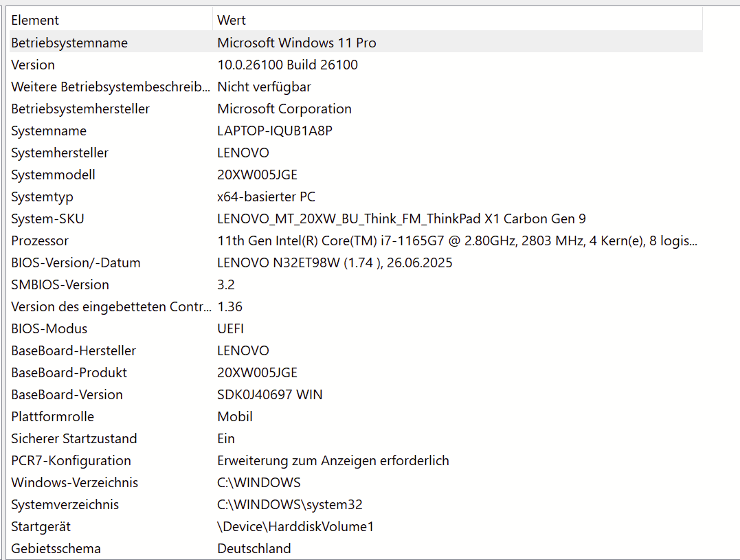Select the value Erweiterung zum Anzeigen erforderlich
740x560 pixels.
tap(333, 461)
